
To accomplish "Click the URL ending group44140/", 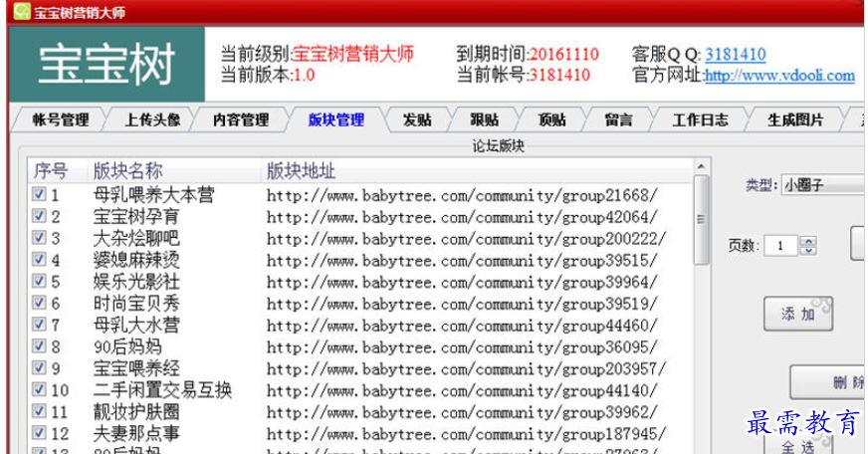I will tap(462, 391).
